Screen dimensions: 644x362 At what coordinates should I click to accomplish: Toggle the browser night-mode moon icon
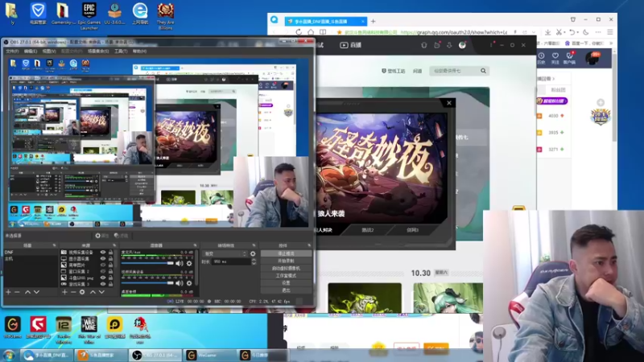(586, 32)
